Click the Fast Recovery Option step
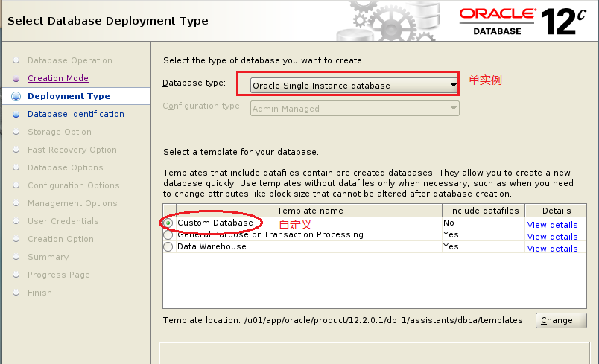 [x=72, y=150]
